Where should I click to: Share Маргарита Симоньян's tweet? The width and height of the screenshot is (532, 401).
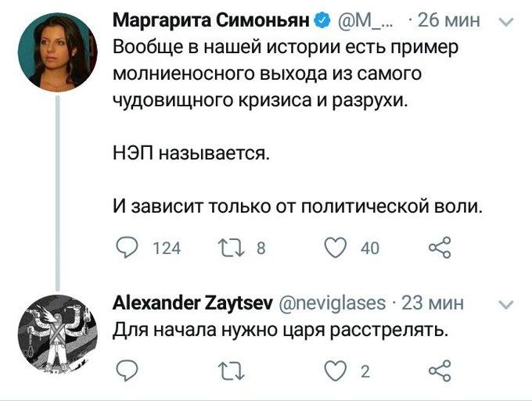[440, 248]
